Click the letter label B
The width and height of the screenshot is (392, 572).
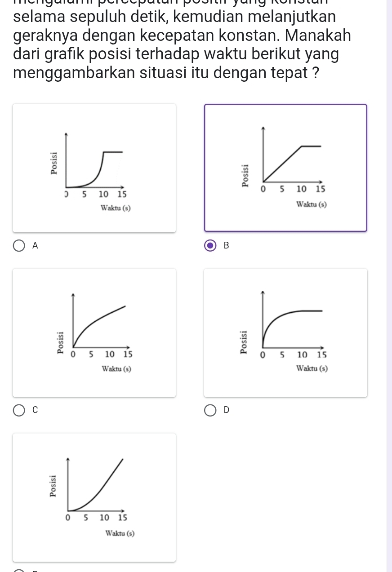click(227, 246)
